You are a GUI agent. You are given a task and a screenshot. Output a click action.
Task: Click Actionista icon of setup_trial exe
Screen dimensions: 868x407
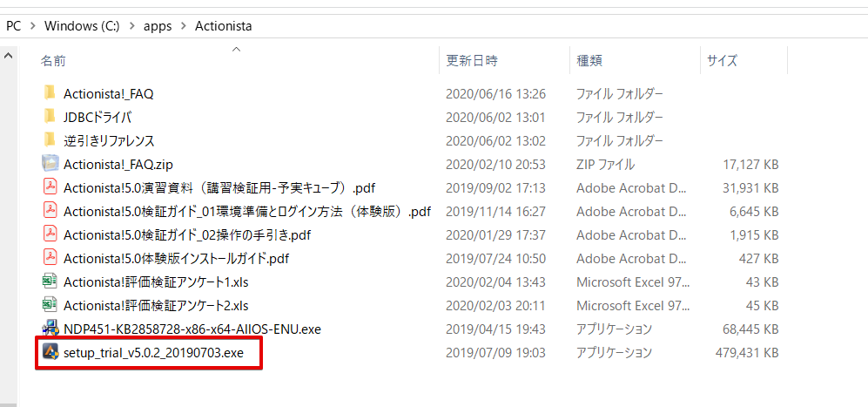(x=50, y=352)
